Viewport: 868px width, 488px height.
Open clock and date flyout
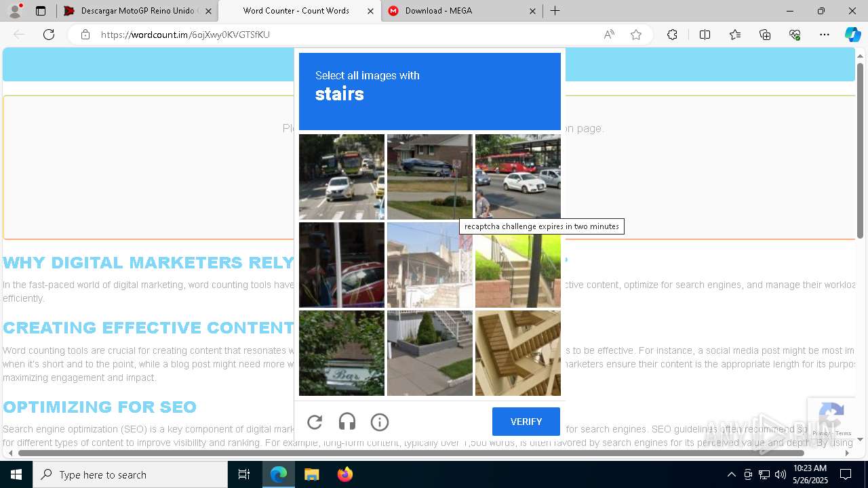810,474
